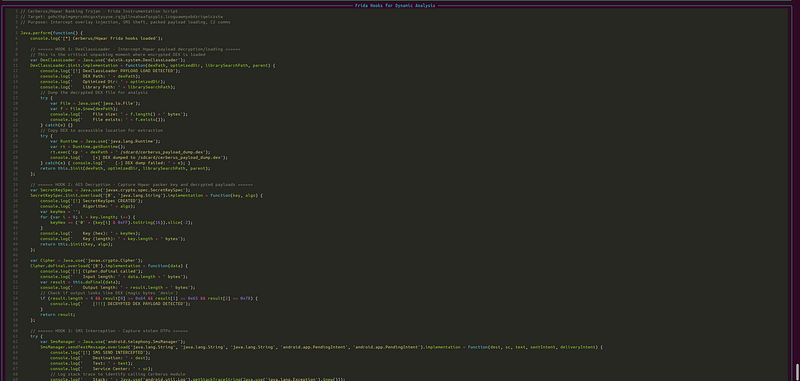Image resolution: width=800 pixels, height=381 pixels.
Task: Click the 'File size:' console.log line
Action: (x=119, y=114)
